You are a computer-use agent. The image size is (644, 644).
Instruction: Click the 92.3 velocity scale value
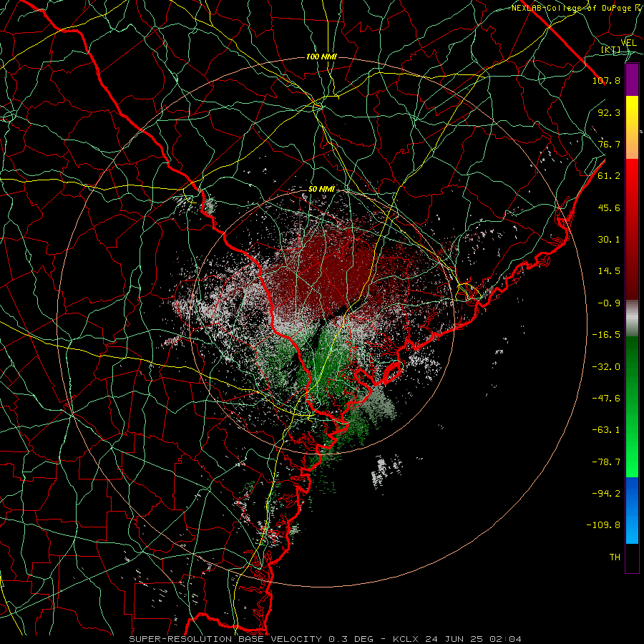point(609,112)
